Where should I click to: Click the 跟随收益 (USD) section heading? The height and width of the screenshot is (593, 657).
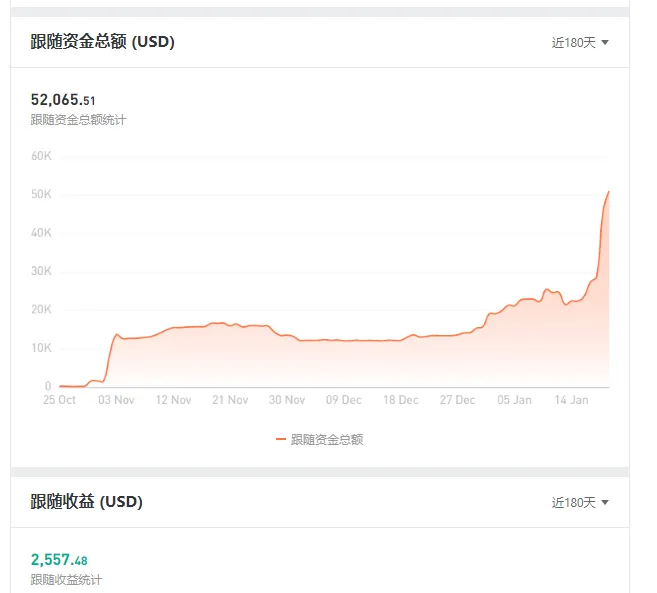(x=86, y=501)
